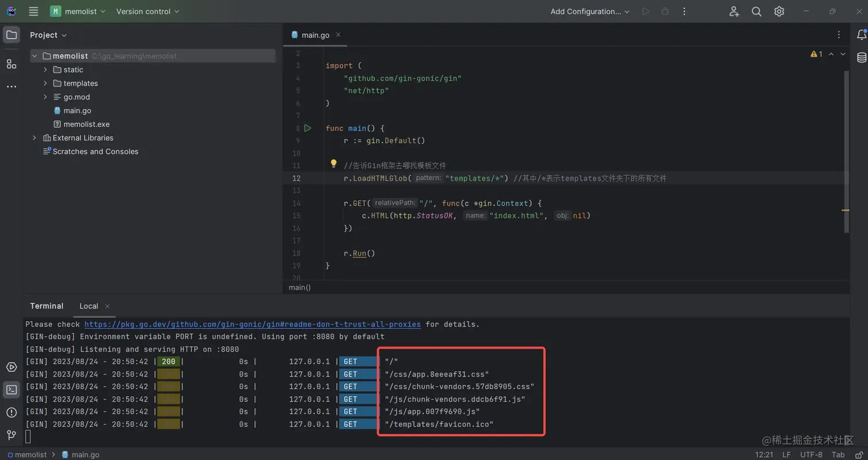The image size is (868, 460).
Task: Click the r.Run() call
Action: [359, 253]
